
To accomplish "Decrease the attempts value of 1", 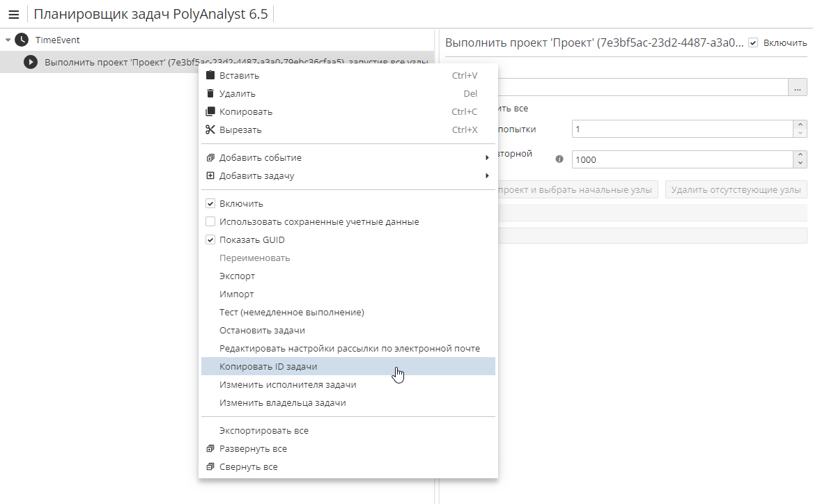I will tap(800, 133).
